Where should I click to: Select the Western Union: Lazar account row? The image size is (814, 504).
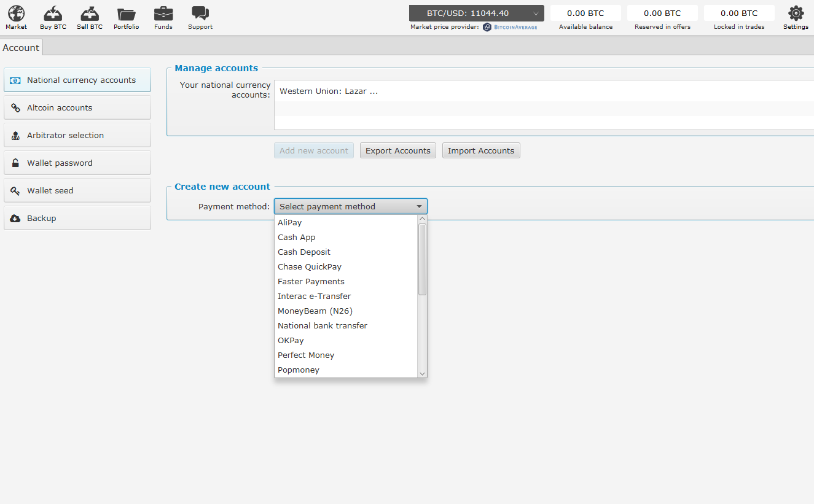(544, 91)
